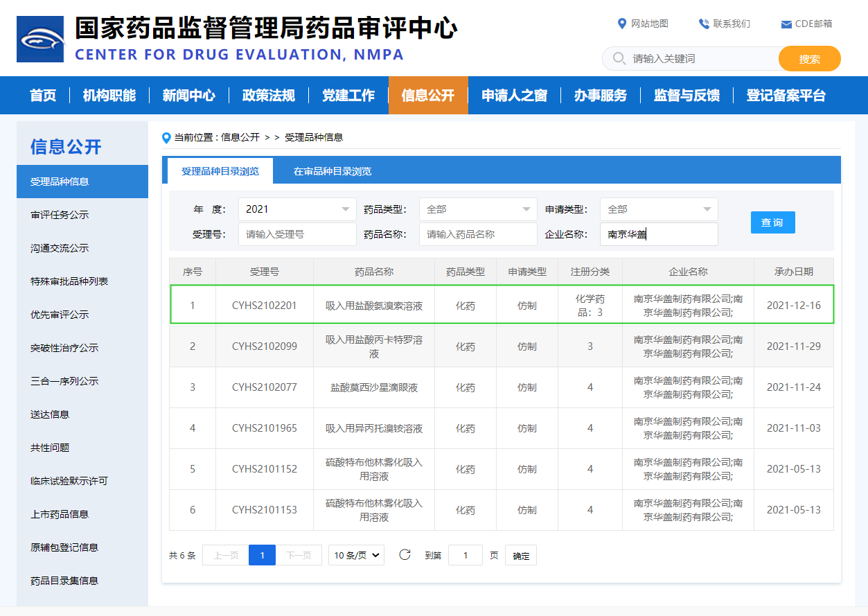Focus the 受理号 input field
The width and height of the screenshot is (868, 616).
[x=297, y=234]
